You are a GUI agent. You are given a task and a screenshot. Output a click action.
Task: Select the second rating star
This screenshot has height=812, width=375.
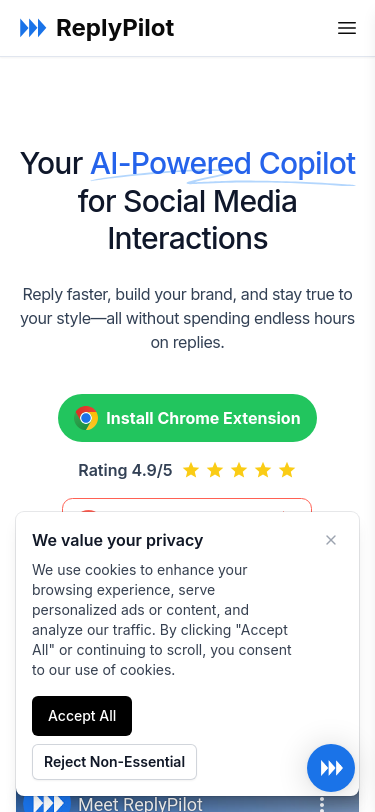click(215, 470)
